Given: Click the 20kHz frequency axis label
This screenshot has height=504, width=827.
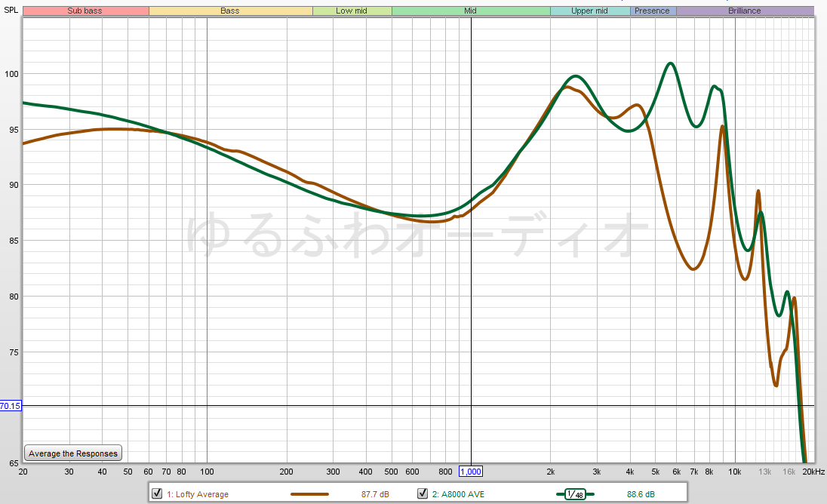Looking at the screenshot, I should point(813,472).
